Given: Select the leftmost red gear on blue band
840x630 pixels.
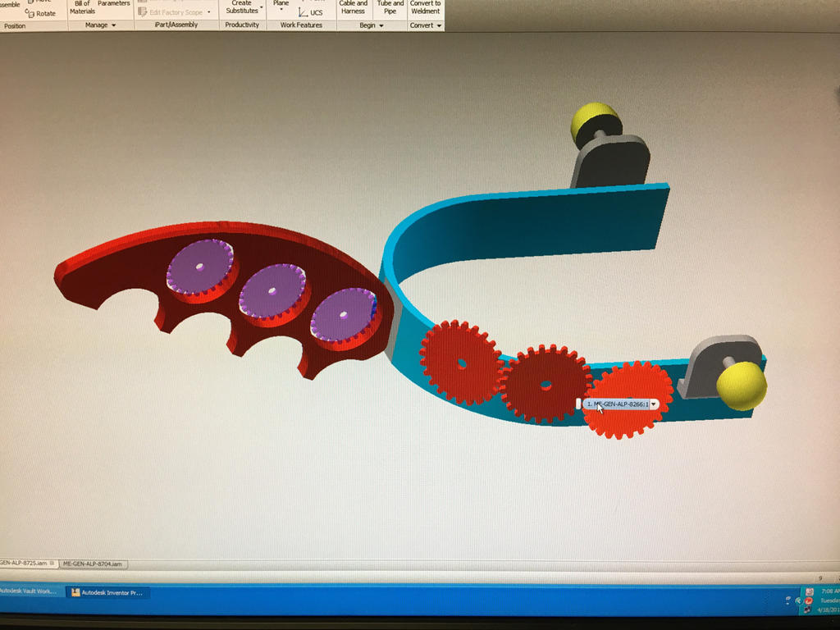Looking at the screenshot, I should pos(461,363).
